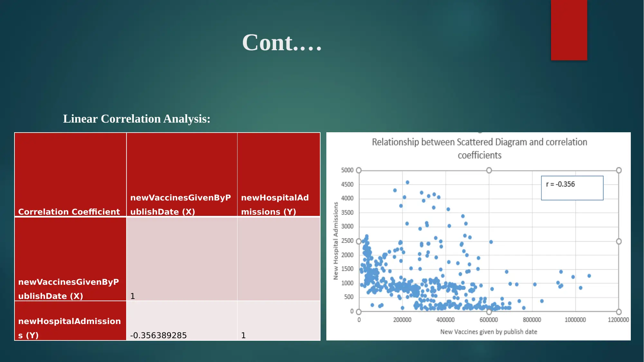Click the red header table cell

[70, 175]
